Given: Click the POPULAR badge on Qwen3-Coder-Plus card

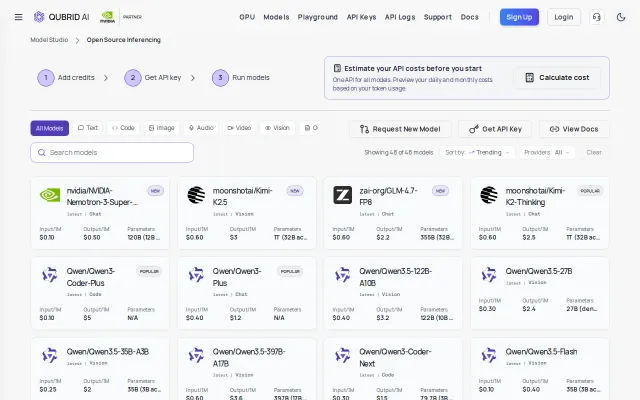Looking at the screenshot, I should pyautogui.click(x=149, y=271).
